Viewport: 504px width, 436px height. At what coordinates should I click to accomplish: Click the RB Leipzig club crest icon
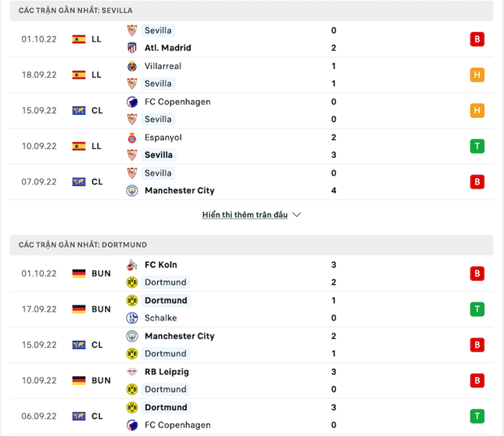coord(132,372)
